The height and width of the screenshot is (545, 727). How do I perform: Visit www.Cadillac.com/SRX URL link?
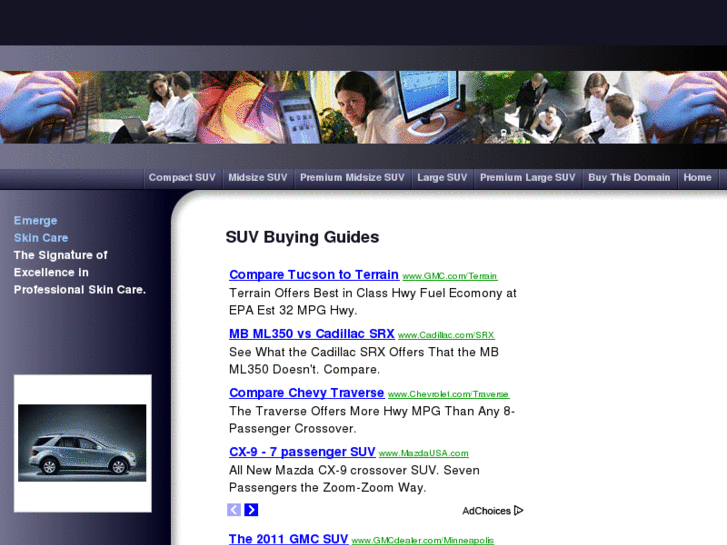click(x=446, y=335)
